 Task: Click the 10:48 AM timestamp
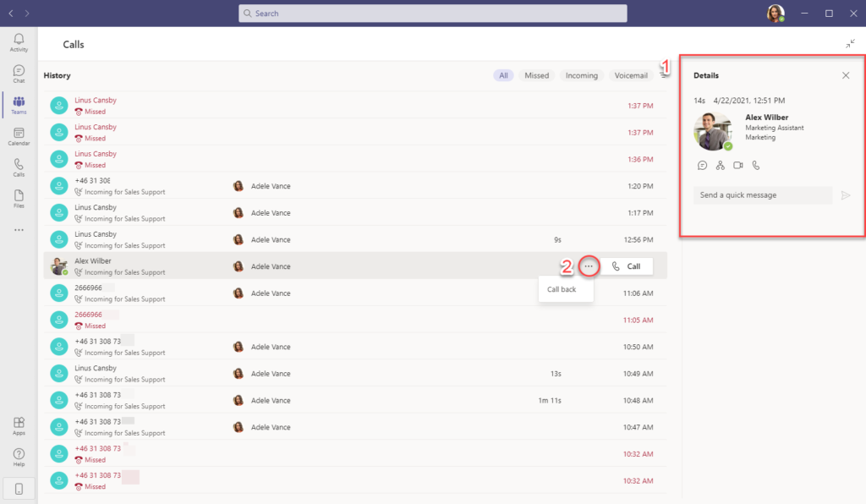639,400
